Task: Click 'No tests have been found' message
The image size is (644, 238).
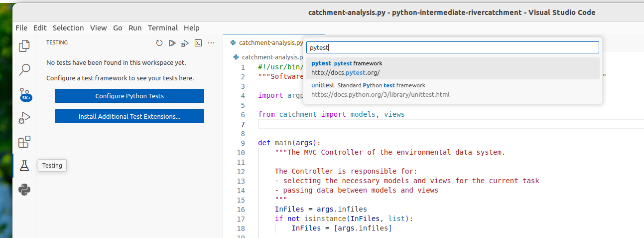Action: click(x=116, y=63)
